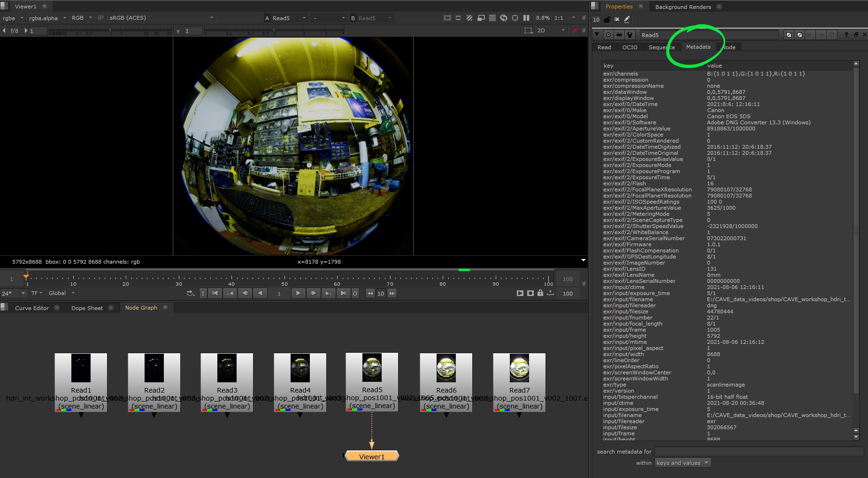
Task: Pause the viewer updates
Action: 526,18
